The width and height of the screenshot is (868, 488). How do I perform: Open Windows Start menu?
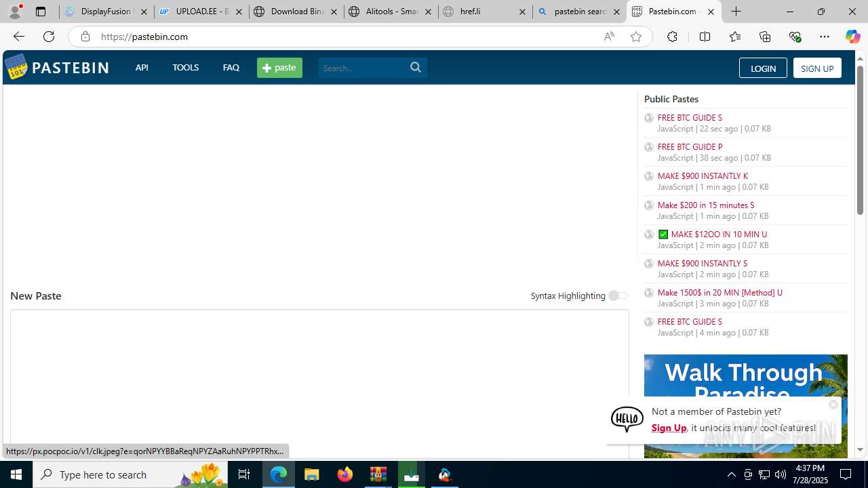coord(16,474)
